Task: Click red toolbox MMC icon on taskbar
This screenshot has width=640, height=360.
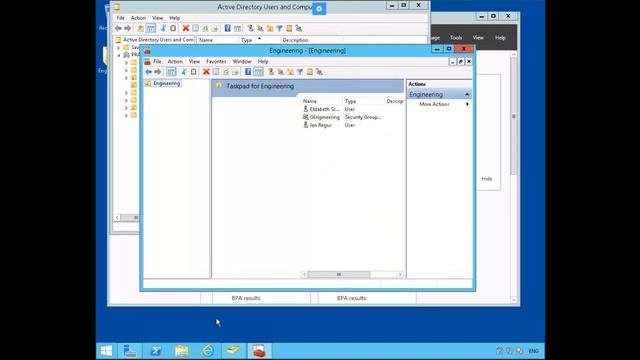Action: (259, 351)
